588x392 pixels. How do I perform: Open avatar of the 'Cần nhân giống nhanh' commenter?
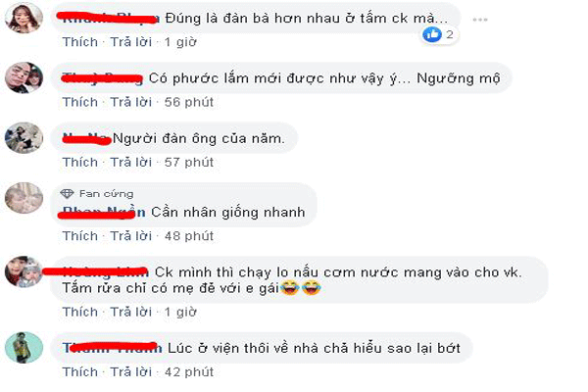[x=24, y=198]
